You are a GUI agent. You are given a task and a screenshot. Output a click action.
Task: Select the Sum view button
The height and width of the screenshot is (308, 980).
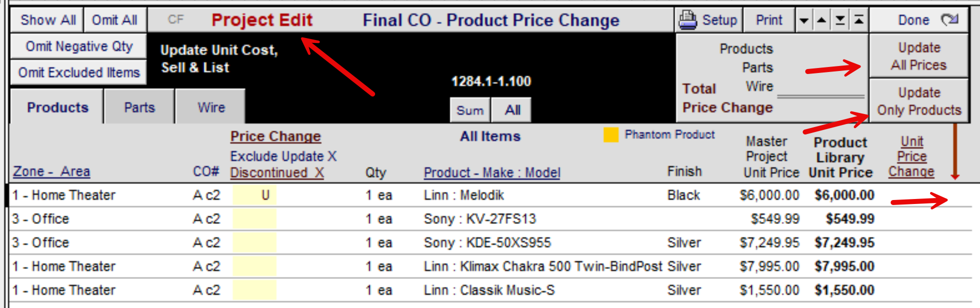point(470,110)
